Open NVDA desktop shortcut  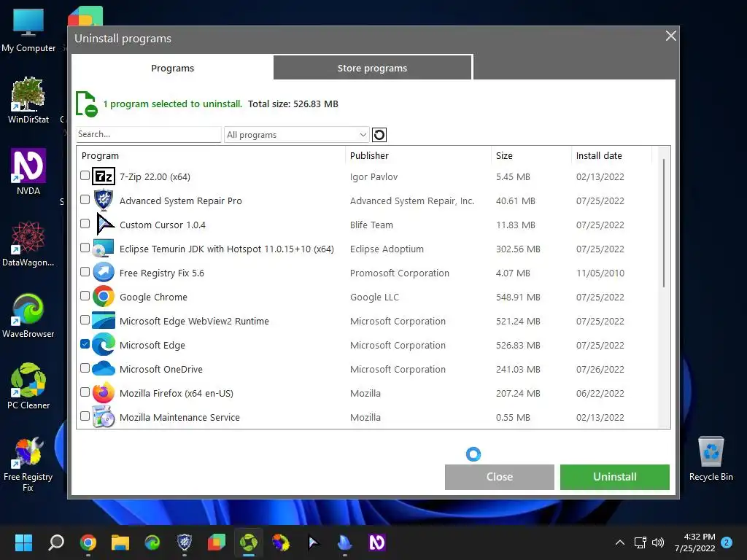(x=28, y=172)
